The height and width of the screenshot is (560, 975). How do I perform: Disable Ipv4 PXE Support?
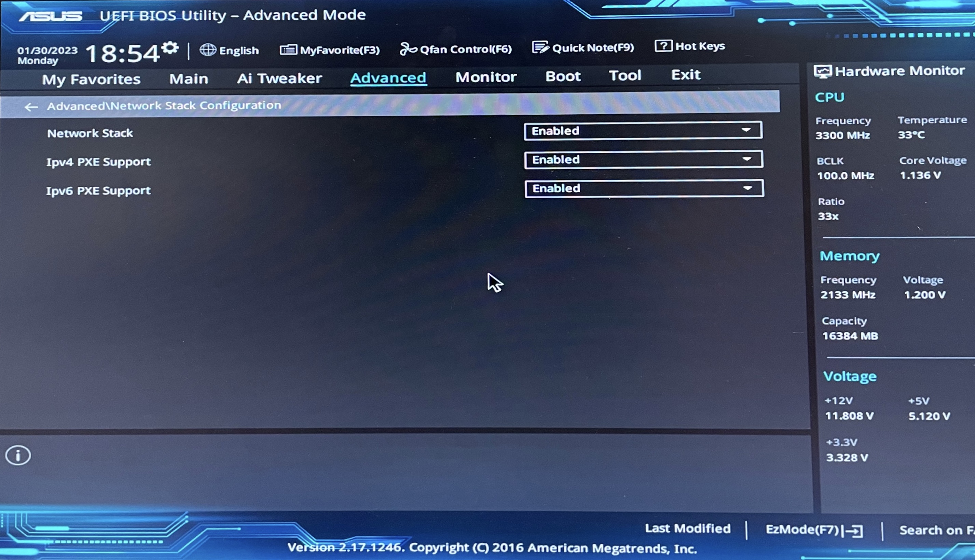point(643,159)
